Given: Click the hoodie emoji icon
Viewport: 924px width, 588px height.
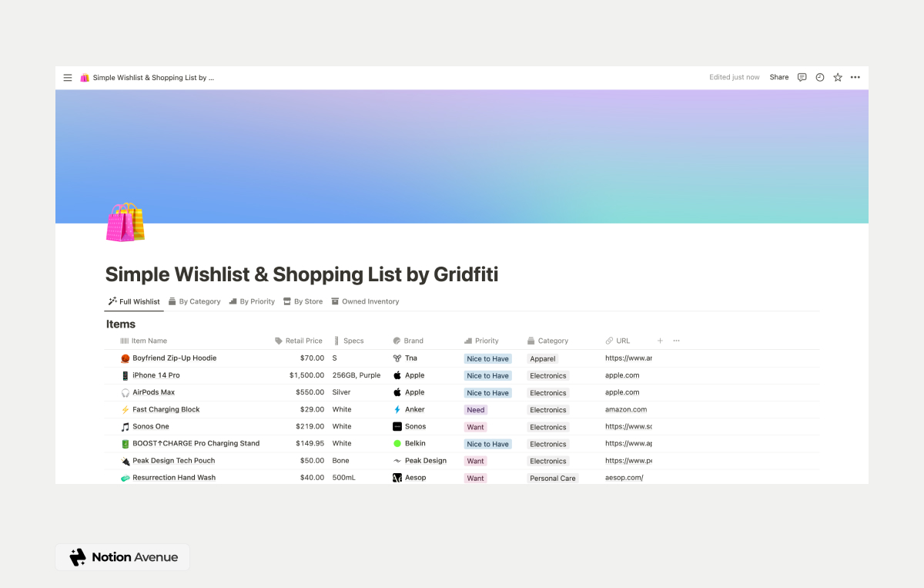Looking at the screenshot, I should [126, 358].
